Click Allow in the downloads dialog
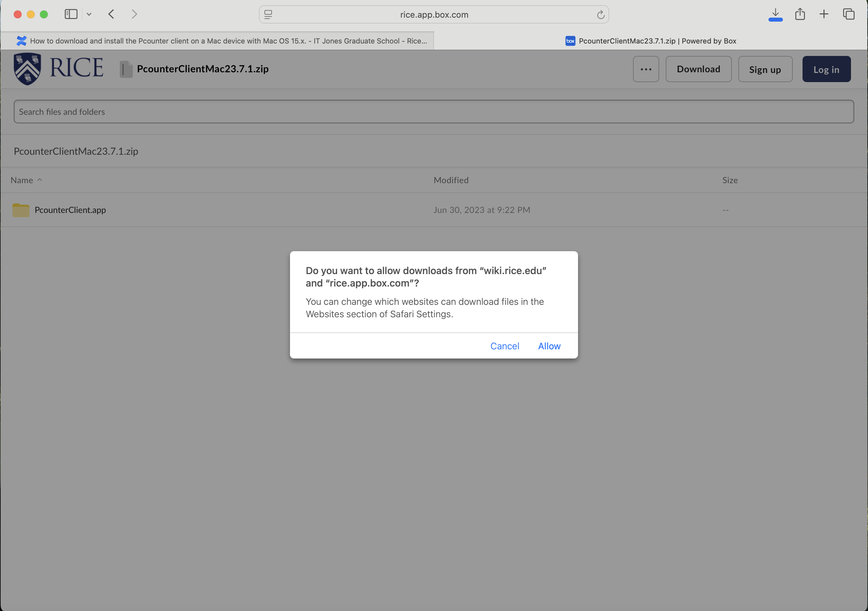Viewport: 868px width, 611px height. [549, 346]
